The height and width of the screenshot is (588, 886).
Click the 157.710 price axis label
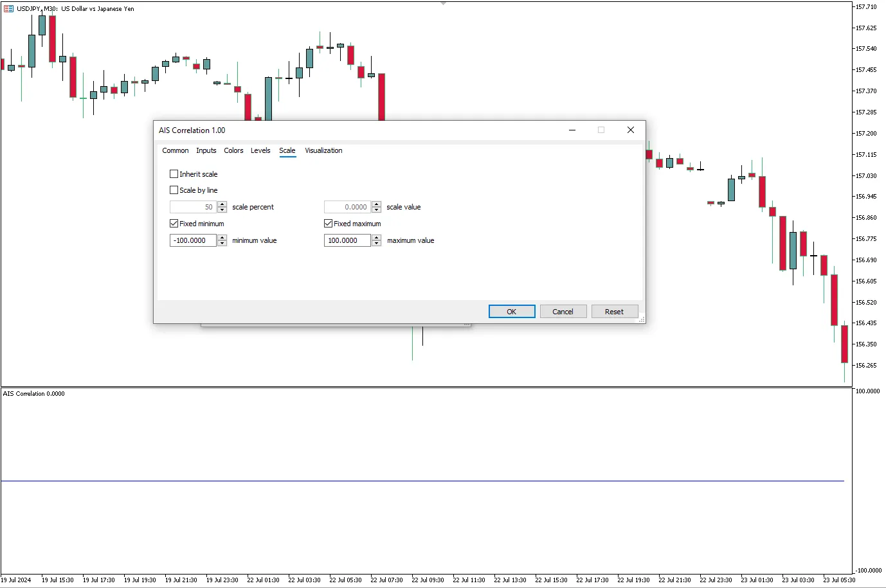coord(866,6)
